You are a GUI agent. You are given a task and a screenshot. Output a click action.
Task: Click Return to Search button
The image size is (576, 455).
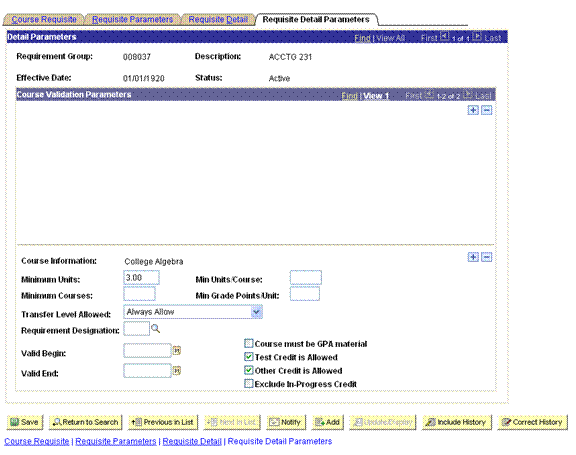tap(86, 422)
